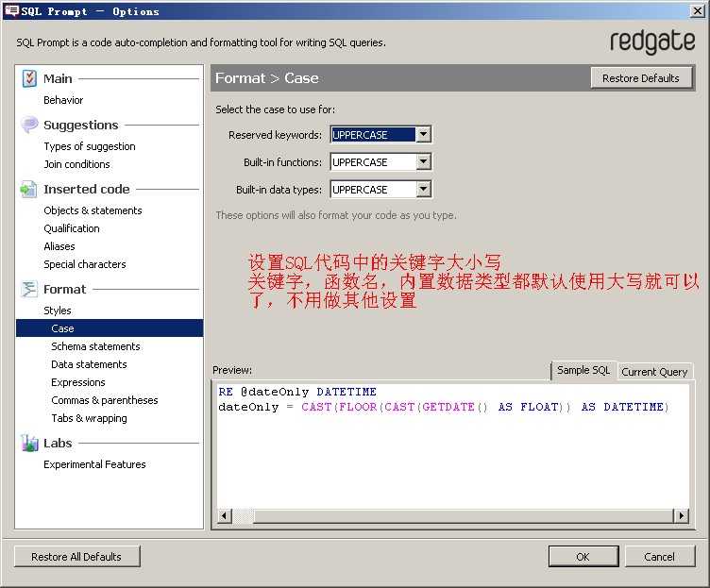Open the Styles format page
The width and height of the screenshot is (710, 588).
(x=58, y=311)
